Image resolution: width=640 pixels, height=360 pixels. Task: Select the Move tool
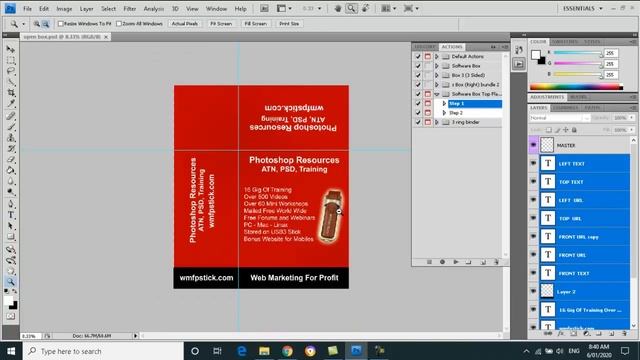pyautogui.click(x=11, y=49)
